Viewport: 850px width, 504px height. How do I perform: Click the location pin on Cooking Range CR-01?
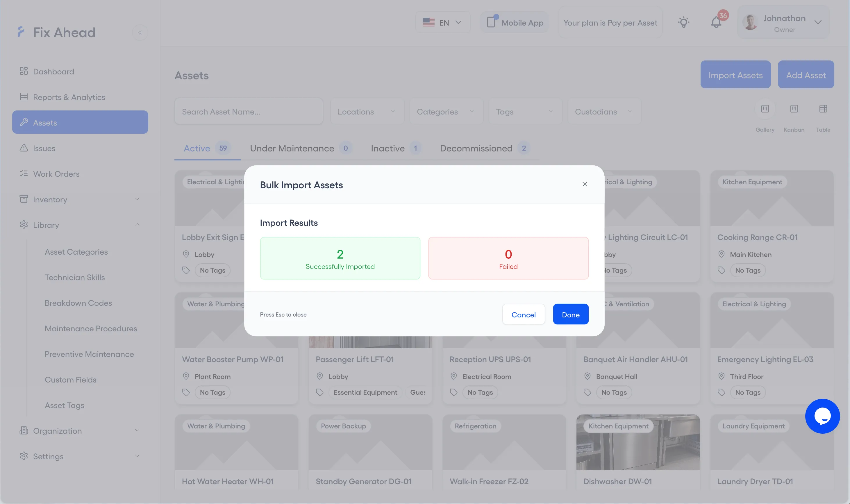(721, 254)
